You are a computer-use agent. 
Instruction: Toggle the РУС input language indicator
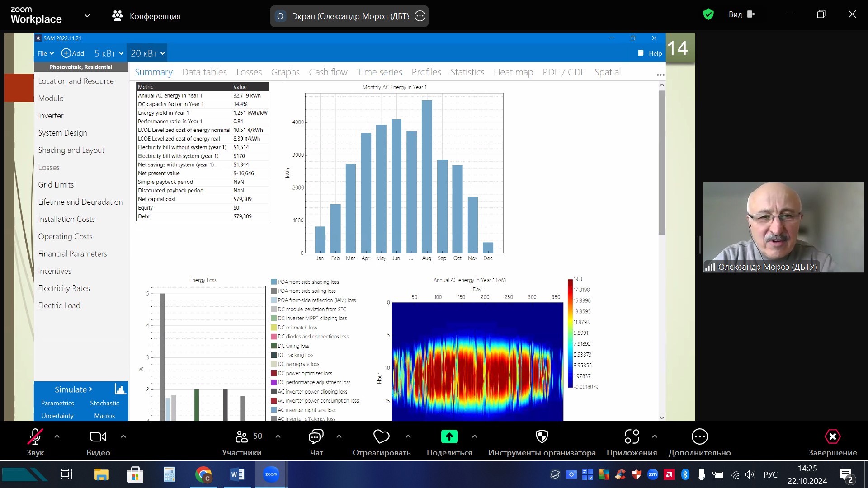[x=770, y=474]
